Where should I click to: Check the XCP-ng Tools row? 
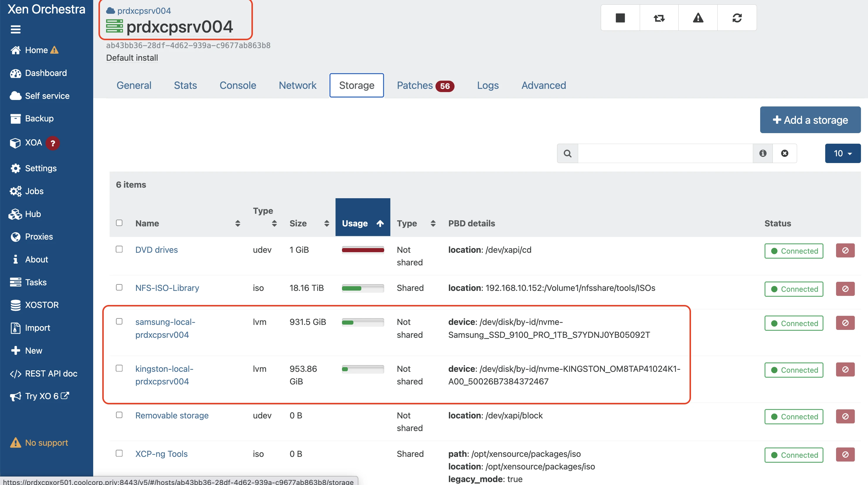coord(119,453)
